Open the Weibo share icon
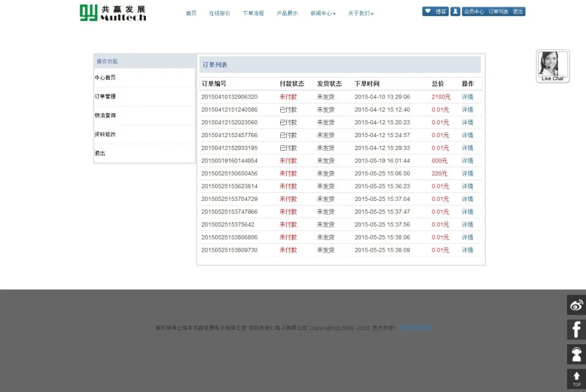Viewport: 586px width, 392px height. [576, 305]
